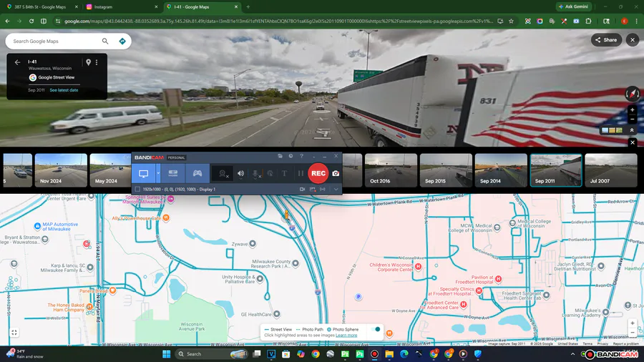Click the address bar URL
644x362 pixels.
click(x=278, y=21)
